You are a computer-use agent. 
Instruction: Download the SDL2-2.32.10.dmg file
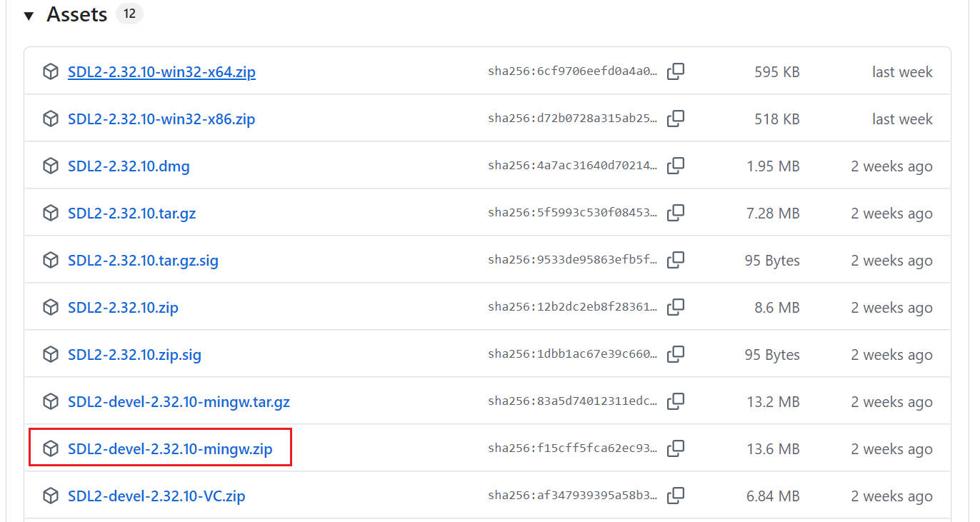tap(129, 166)
